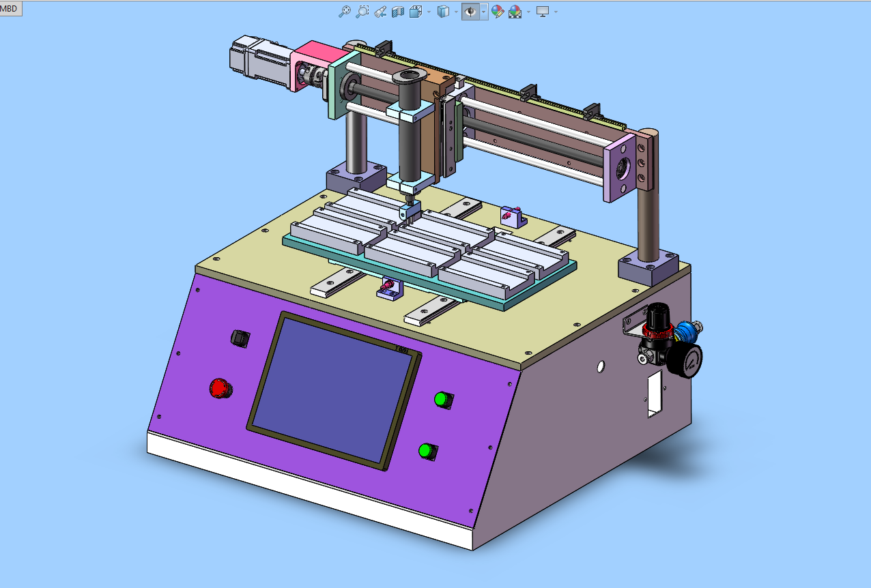Select the red emergency stop button on model
The image size is (871, 588).
[220, 388]
